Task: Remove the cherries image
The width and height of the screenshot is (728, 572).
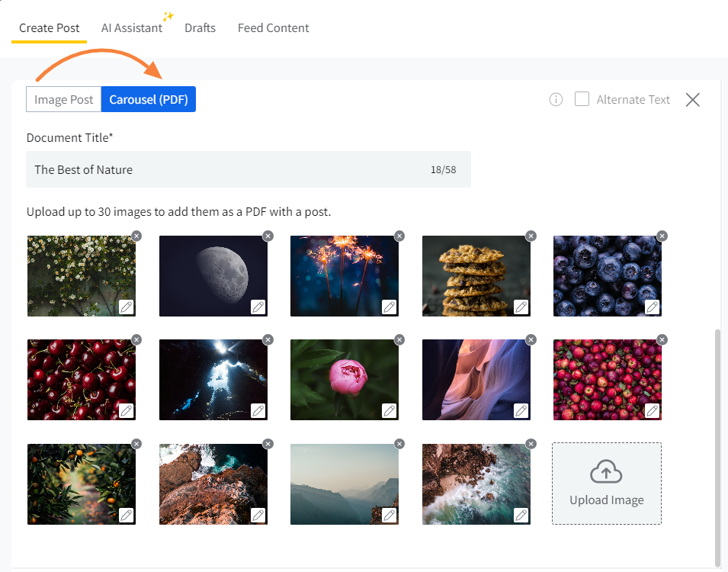Action: point(136,339)
